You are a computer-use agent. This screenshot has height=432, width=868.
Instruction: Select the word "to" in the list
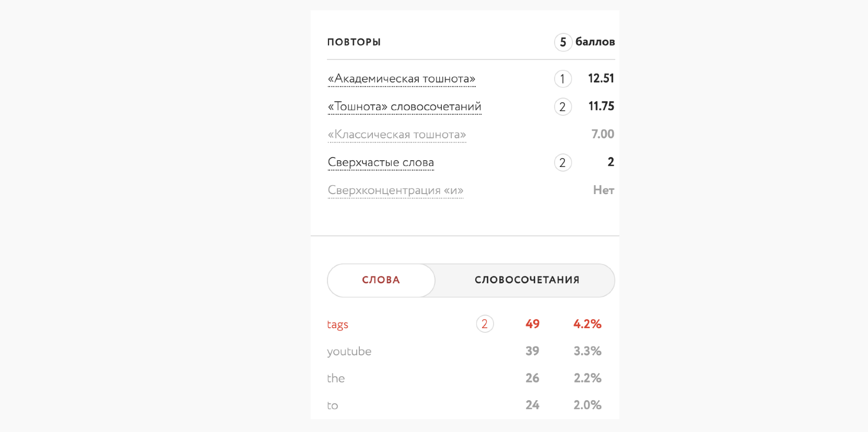point(333,406)
